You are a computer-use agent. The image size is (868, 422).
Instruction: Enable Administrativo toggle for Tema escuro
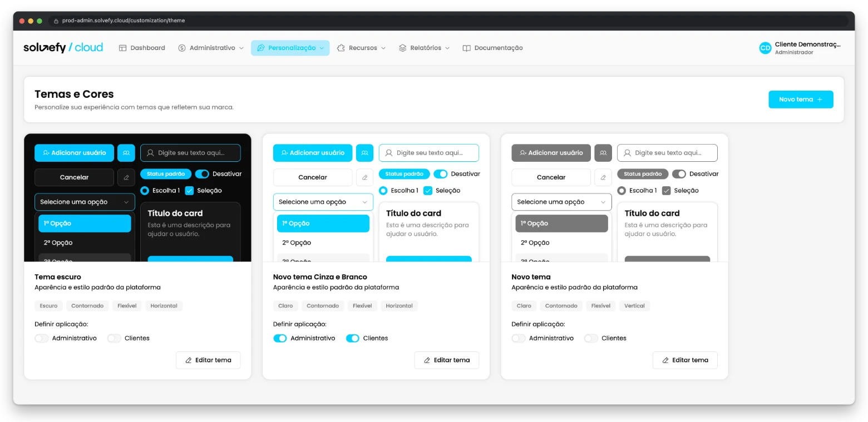click(x=42, y=338)
